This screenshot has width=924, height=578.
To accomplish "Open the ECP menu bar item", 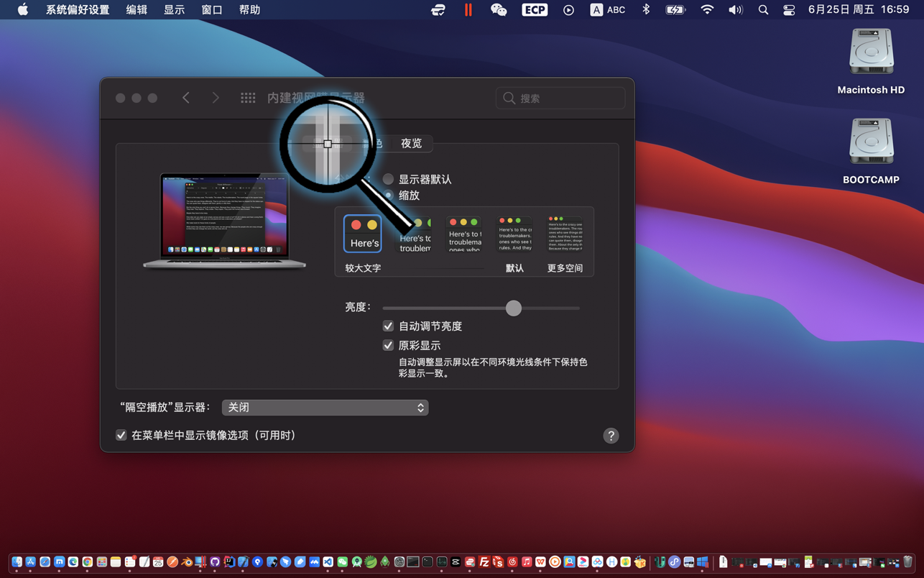I will pos(535,9).
